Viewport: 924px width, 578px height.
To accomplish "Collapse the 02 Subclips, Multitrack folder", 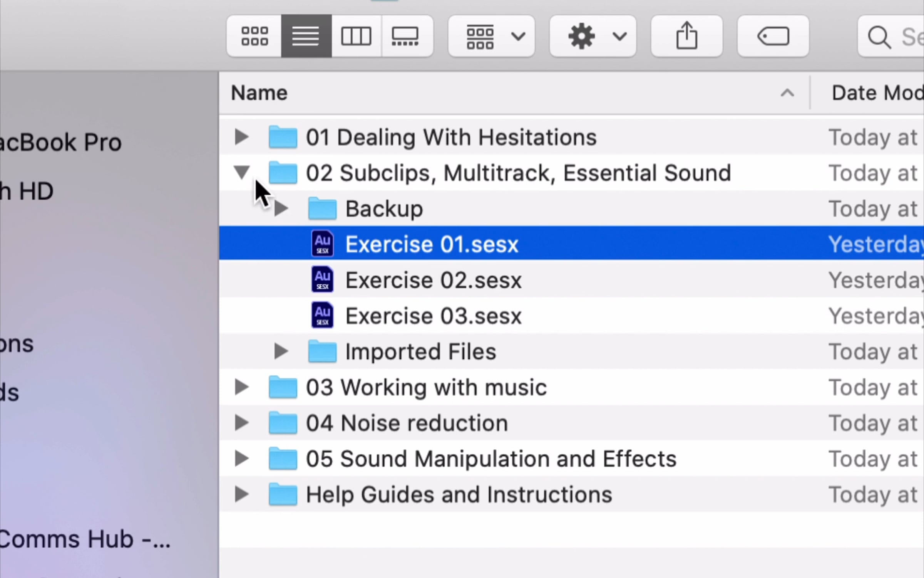I will [242, 172].
